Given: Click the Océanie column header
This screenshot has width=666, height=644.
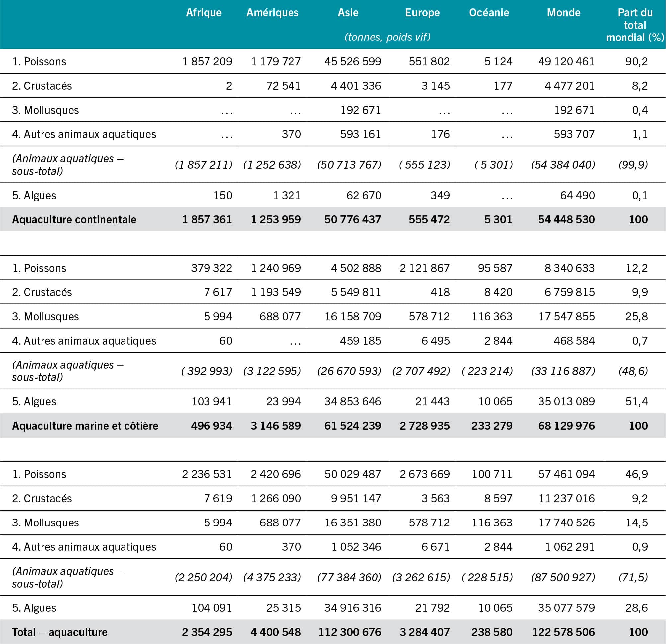Looking at the screenshot, I should pos(489,13).
